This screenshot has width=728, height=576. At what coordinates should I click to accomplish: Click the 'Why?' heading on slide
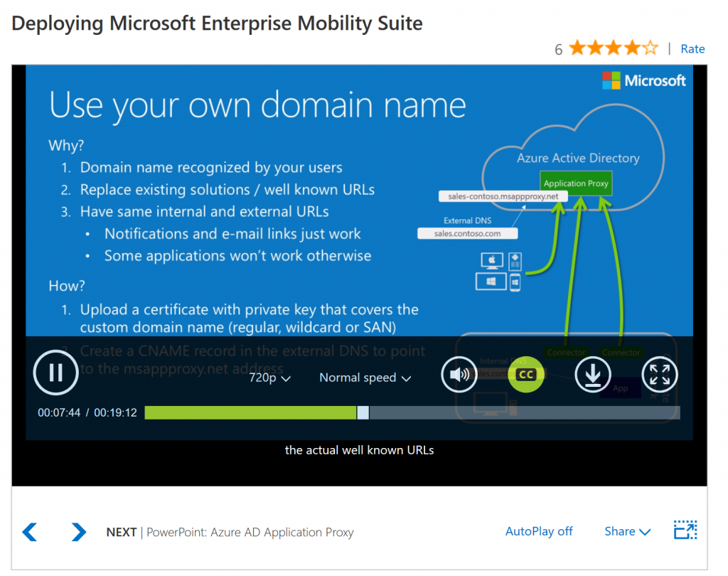tap(66, 145)
